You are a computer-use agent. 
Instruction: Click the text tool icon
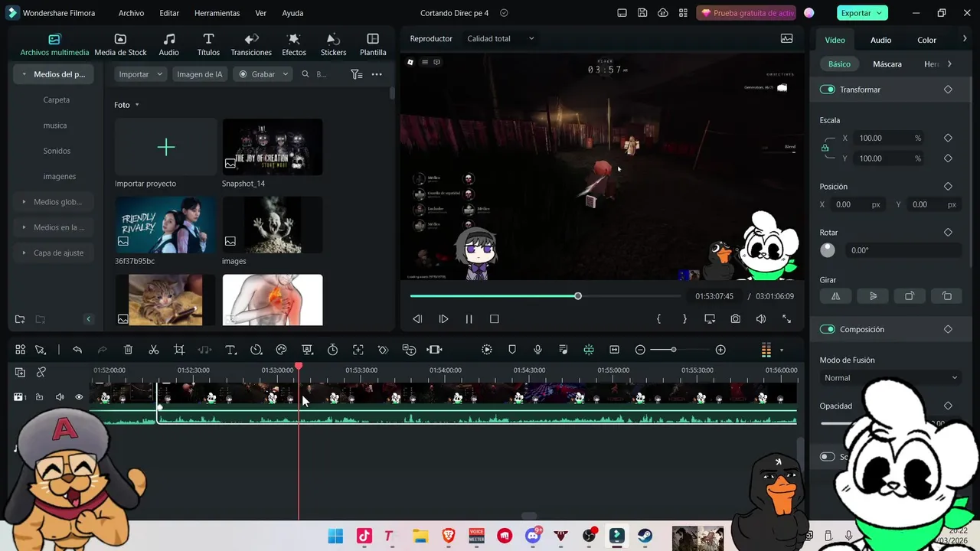click(x=230, y=350)
